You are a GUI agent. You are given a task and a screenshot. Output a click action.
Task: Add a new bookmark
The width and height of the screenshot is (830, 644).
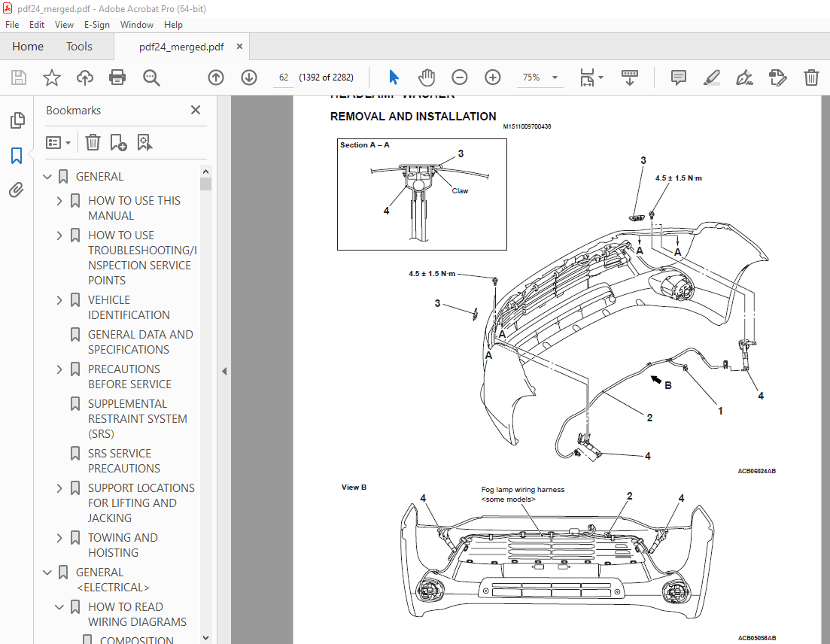point(117,142)
